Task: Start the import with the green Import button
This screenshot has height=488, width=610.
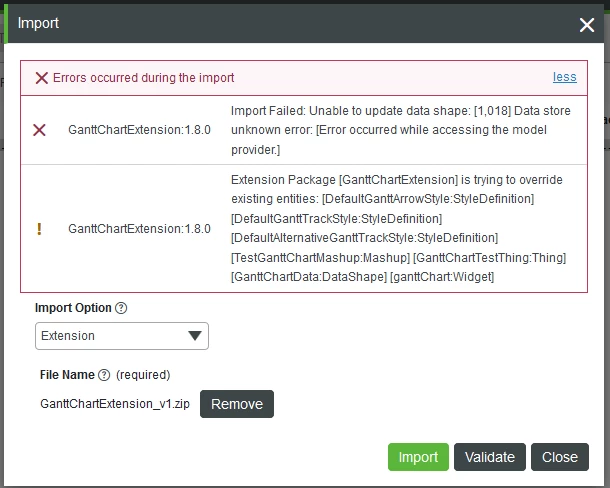Action: pyautogui.click(x=418, y=457)
